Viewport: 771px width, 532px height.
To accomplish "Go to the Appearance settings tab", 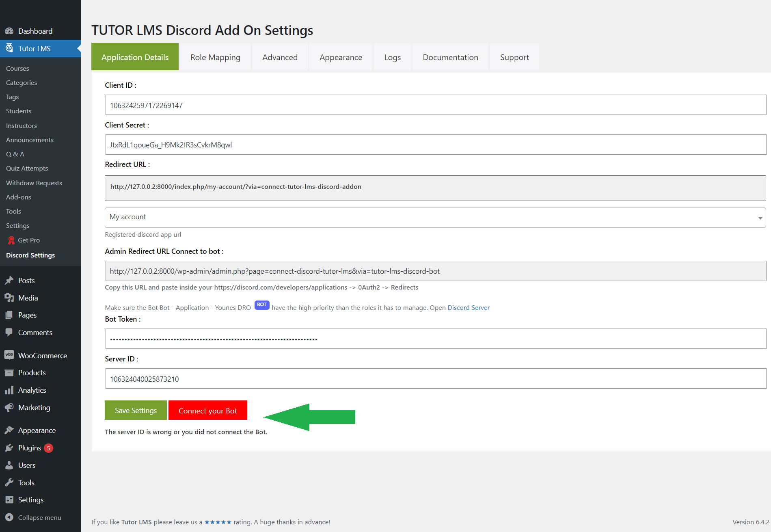I will 341,57.
